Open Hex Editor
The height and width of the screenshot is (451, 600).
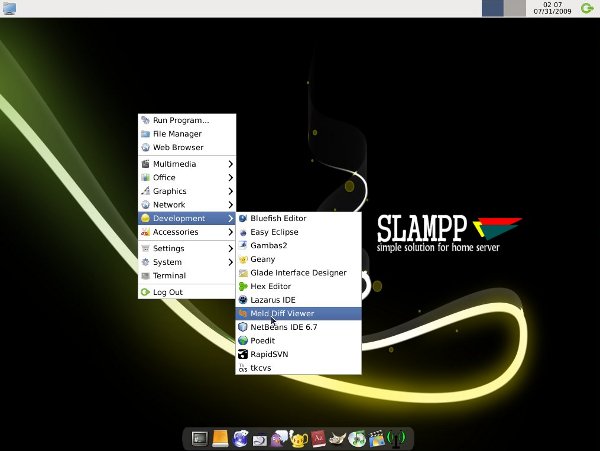click(x=298, y=287)
